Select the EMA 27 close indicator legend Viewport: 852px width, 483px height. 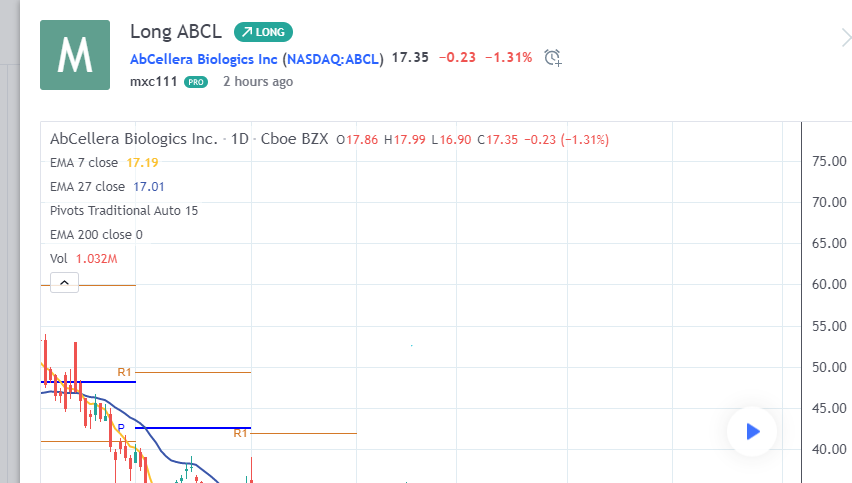pos(87,186)
